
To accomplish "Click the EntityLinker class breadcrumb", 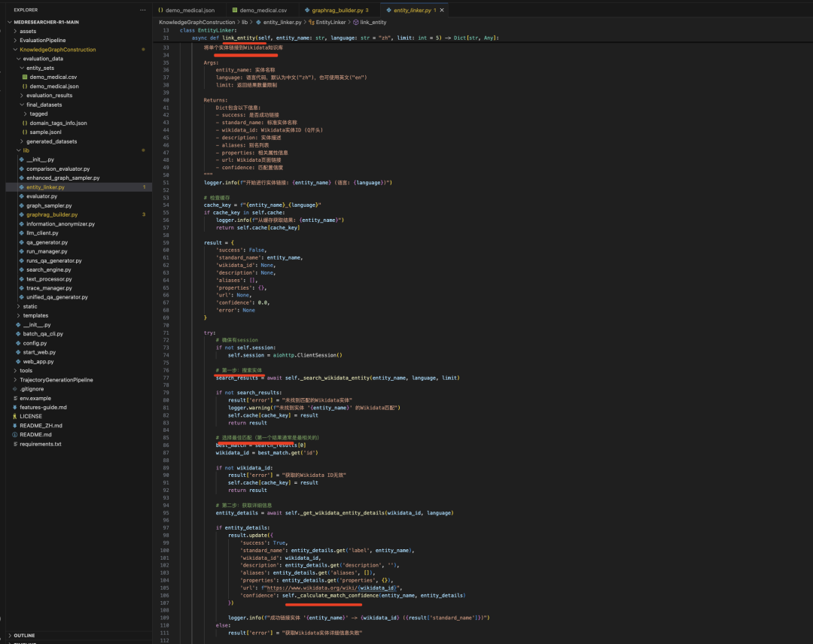I will coord(330,23).
